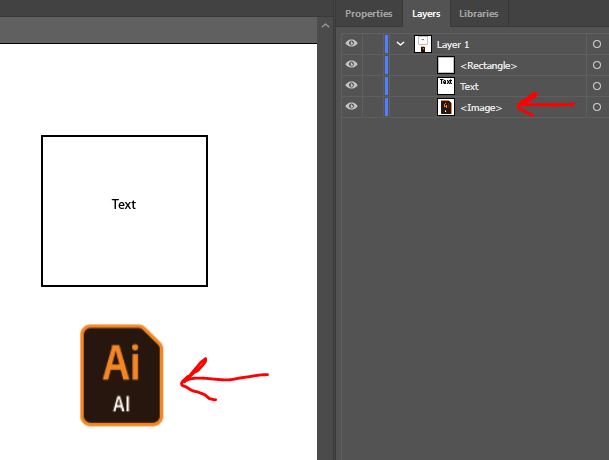Click the target circle for Text layer
The image size is (609, 460).
click(x=597, y=86)
